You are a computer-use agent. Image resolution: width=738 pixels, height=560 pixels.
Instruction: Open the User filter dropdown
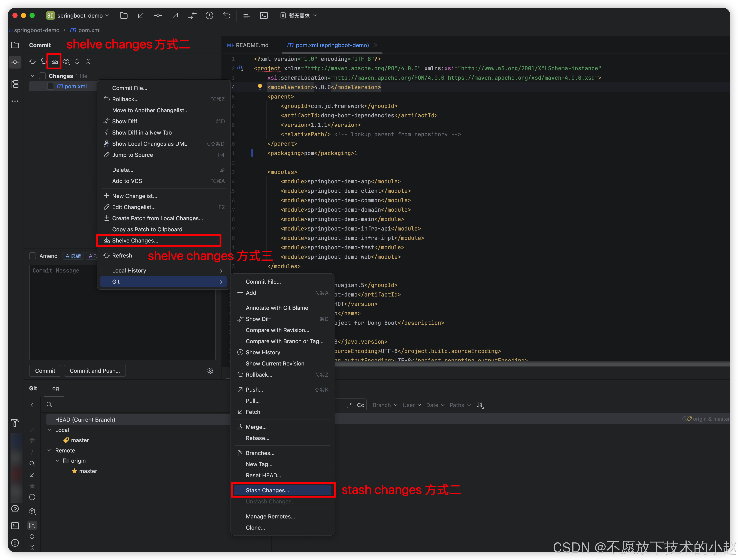pos(412,405)
